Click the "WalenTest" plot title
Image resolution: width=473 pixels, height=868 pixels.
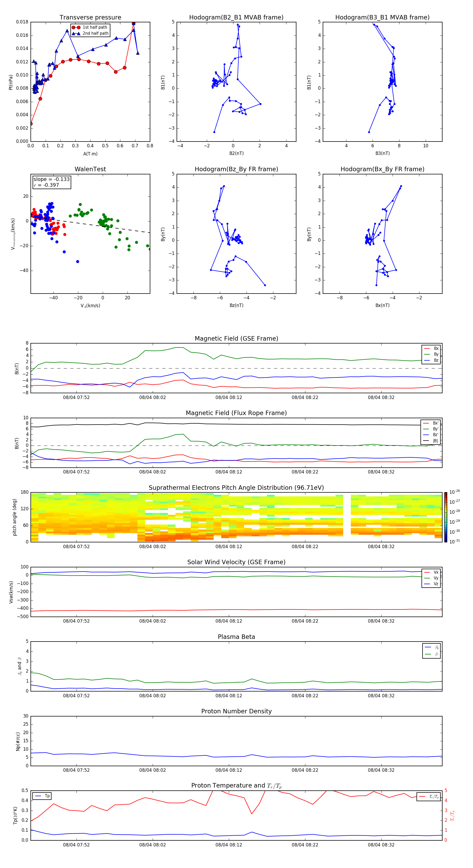coord(90,169)
